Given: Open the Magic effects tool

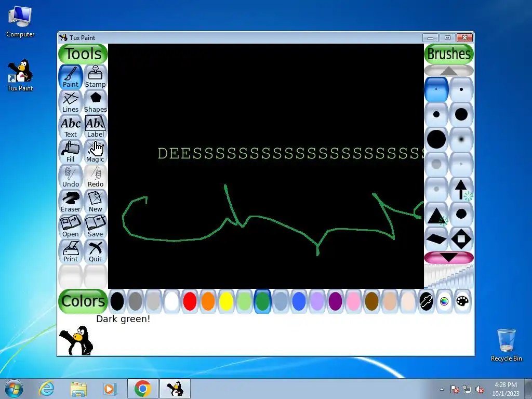Looking at the screenshot, I should 96,151.
